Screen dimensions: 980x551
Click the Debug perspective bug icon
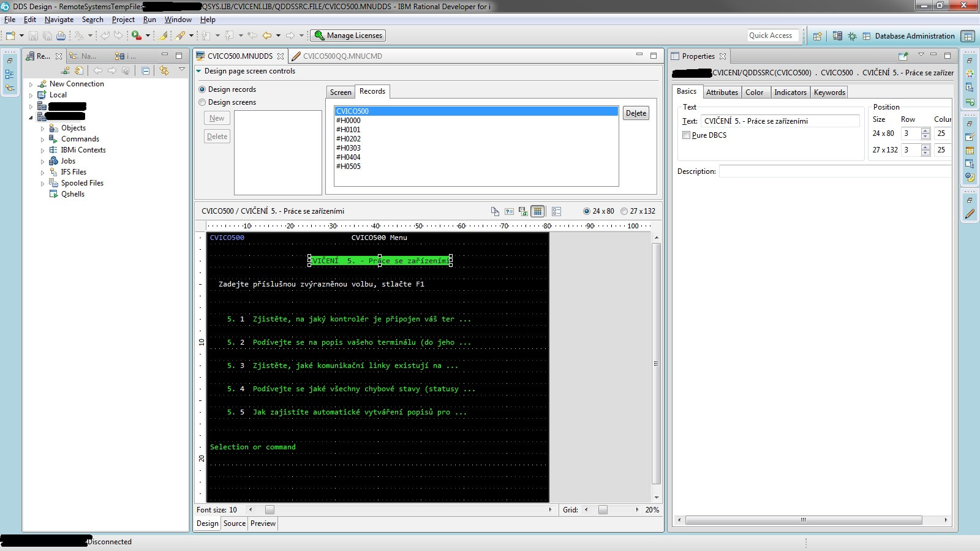852,36
